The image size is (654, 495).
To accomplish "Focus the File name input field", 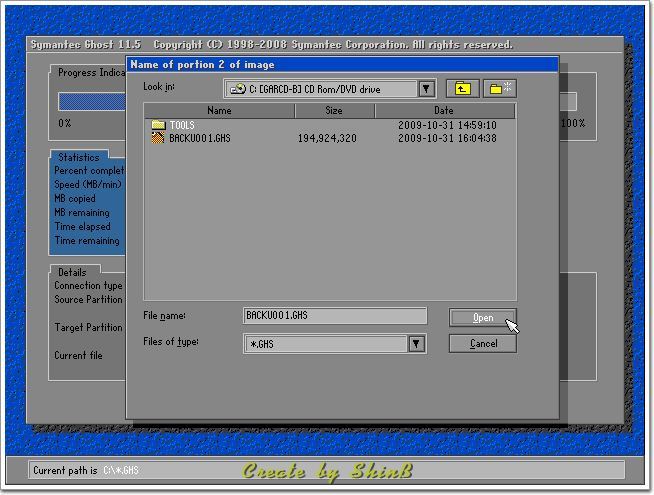I will point(335,316).
